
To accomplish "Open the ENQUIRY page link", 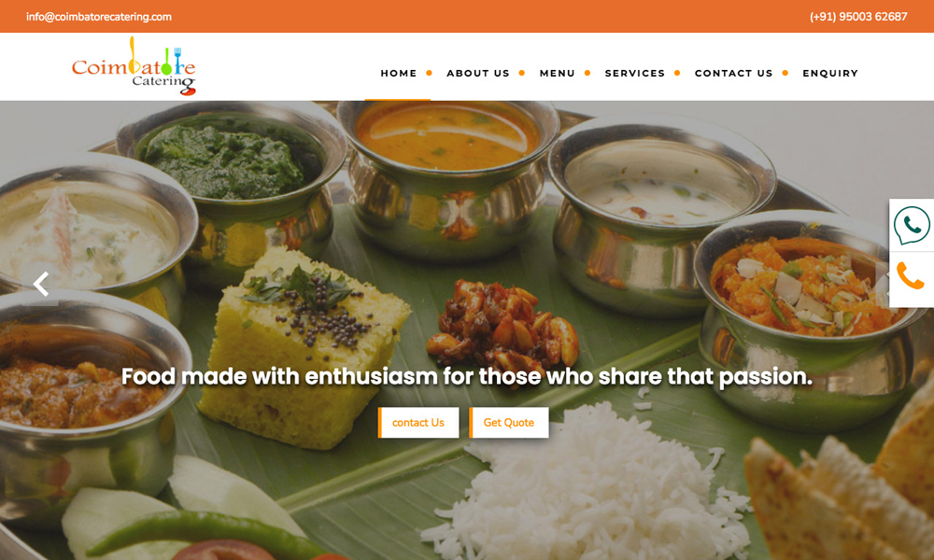I will 829,73.
